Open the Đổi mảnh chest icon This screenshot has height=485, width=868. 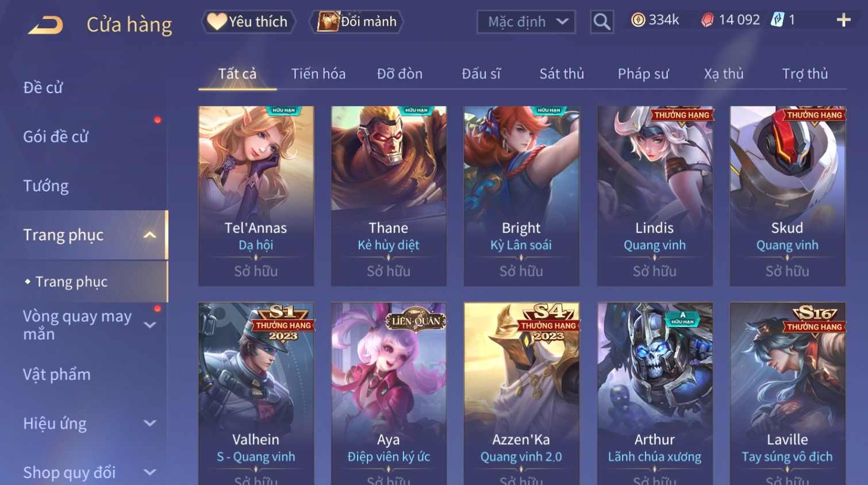coord(328,22)
